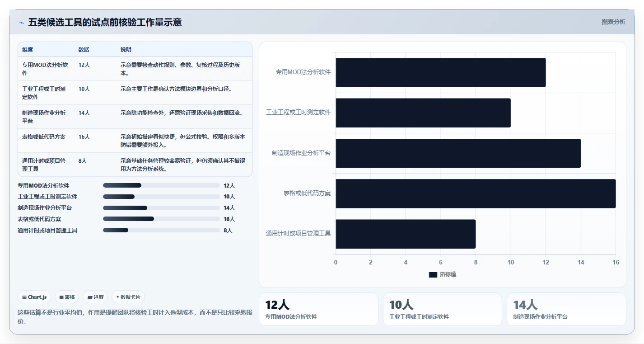Click the 图表分析 label in header
644x344 pixels.
pos(613,22)
